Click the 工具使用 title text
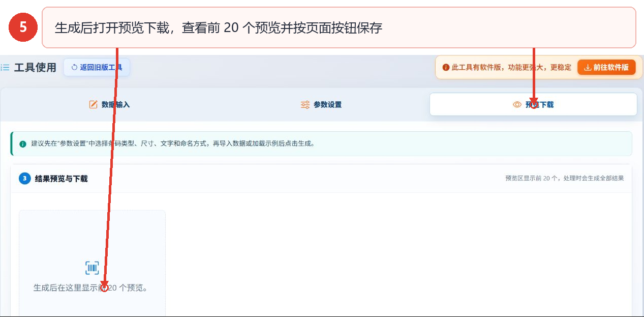The image size is (644, 317). point(35,67)
